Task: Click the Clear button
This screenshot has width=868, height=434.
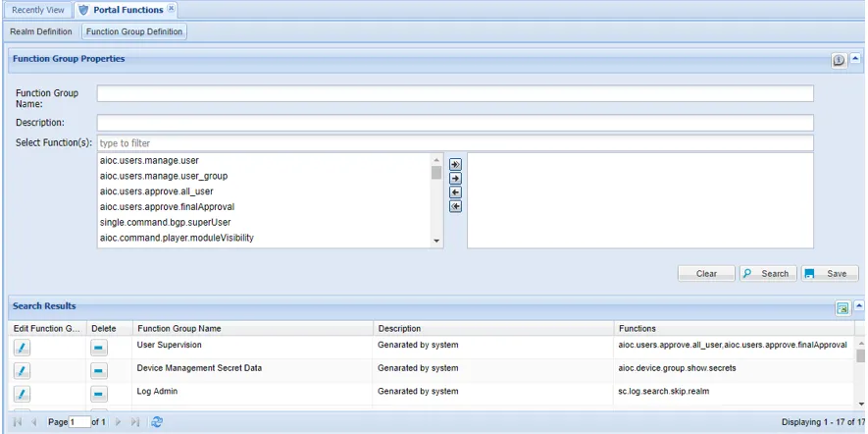Action: [x=706, y=273]
